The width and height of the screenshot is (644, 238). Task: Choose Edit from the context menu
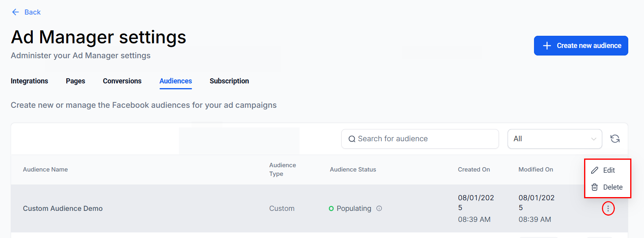click(x=609, y=170)
